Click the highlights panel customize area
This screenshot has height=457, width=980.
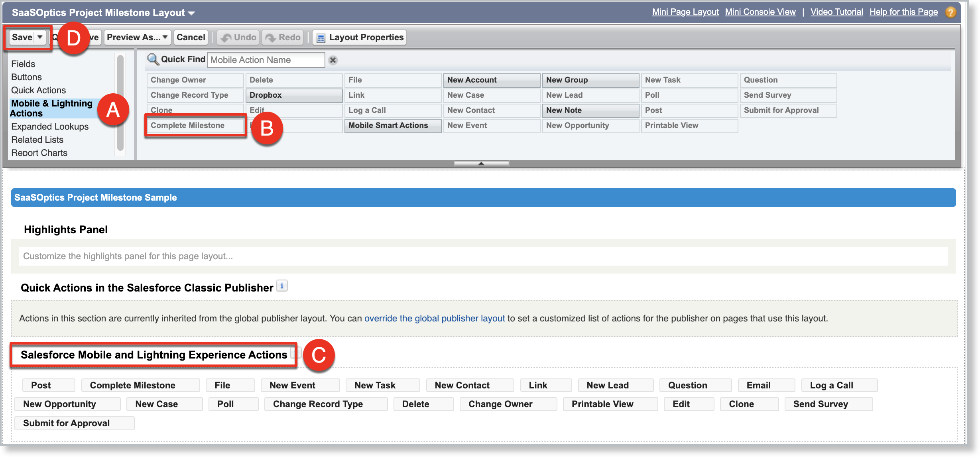coord(483,256)
